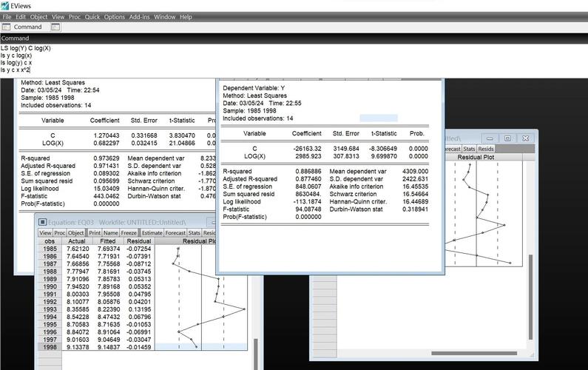The image size is (588, 370).
Task: Click Forecast in the EQ03 toolbar
Action: point(175,232)
